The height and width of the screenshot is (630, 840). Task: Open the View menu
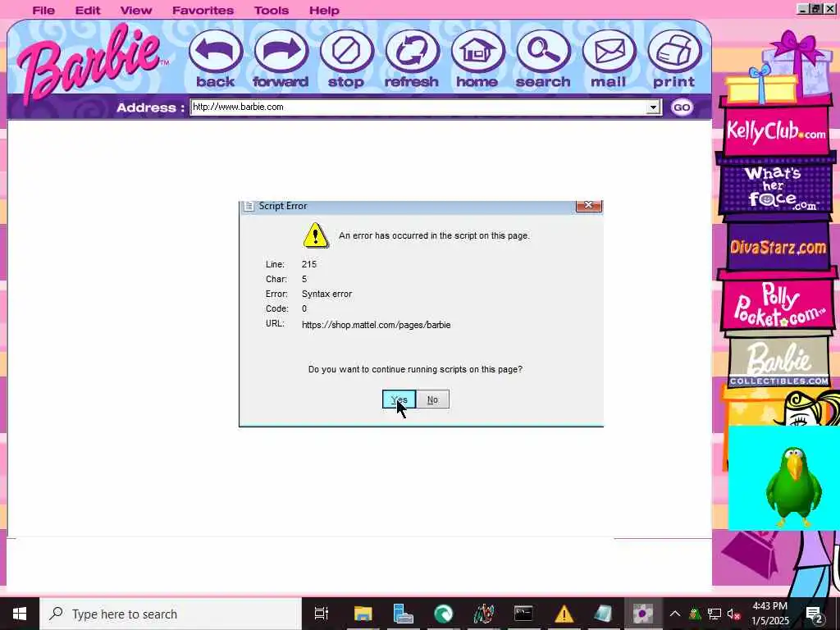pyautogui.click(x=136, y=10)
